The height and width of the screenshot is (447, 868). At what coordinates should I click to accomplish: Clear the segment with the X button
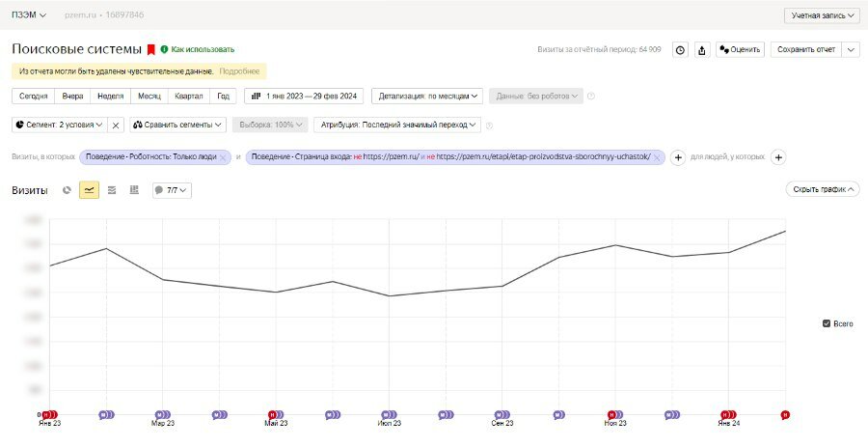(x=116, y=126)
